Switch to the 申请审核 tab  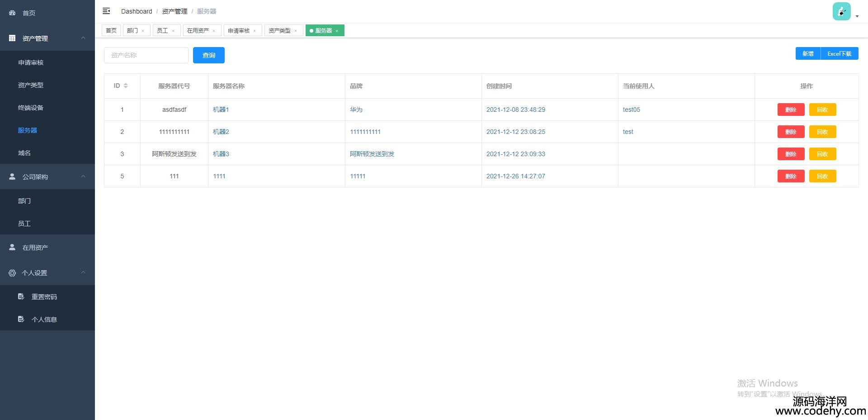239,30
